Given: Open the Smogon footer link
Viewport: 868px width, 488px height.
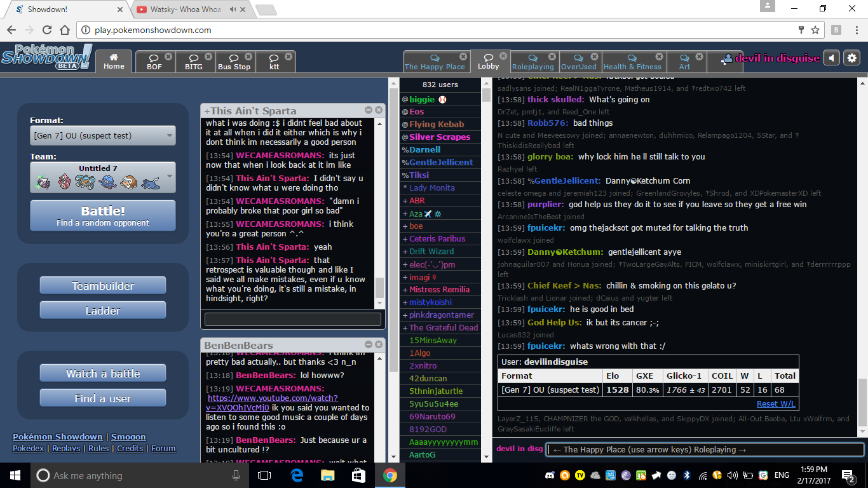Looking at the screenshot, I should pos(128,437).
